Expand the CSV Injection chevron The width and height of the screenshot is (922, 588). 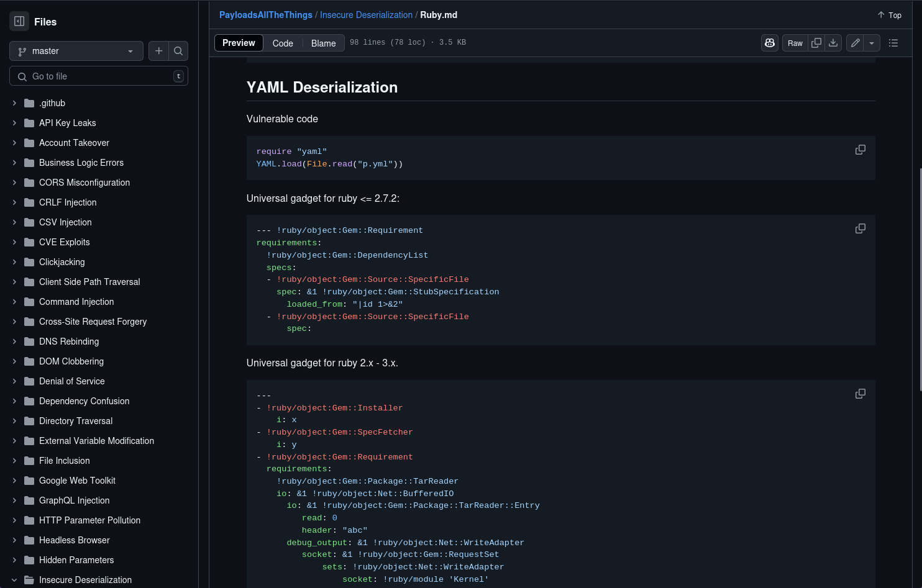(x=14, y=222)
